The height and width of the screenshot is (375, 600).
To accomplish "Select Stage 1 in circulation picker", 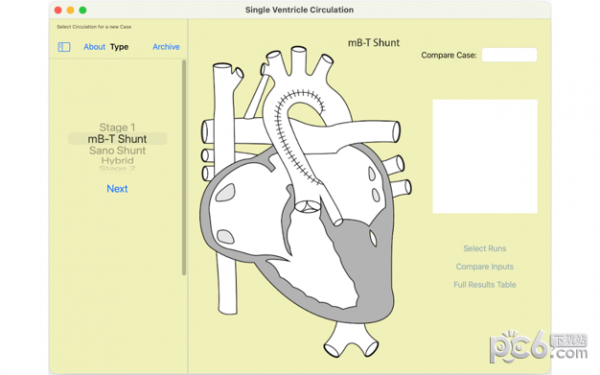I will pyautogui.click(x=117, y=127).
